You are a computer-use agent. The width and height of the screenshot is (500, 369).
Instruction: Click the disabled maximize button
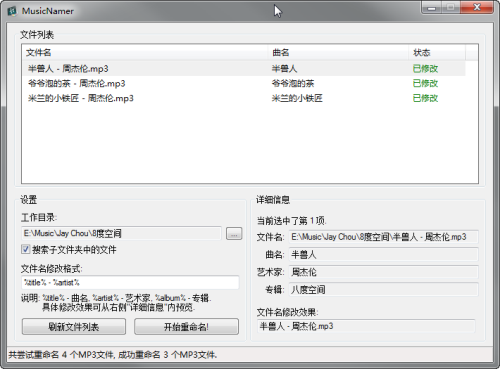click(451, 7)
